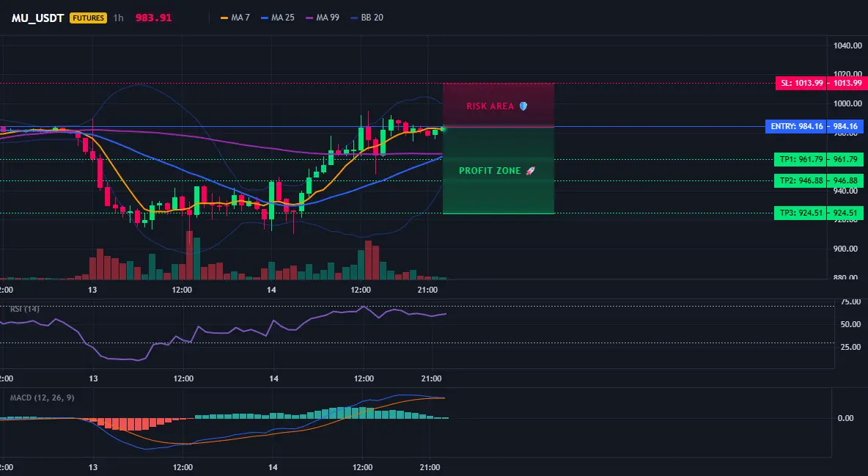Toggle the BB 20 legend entry
868x476 pixels.
point(367,18)
